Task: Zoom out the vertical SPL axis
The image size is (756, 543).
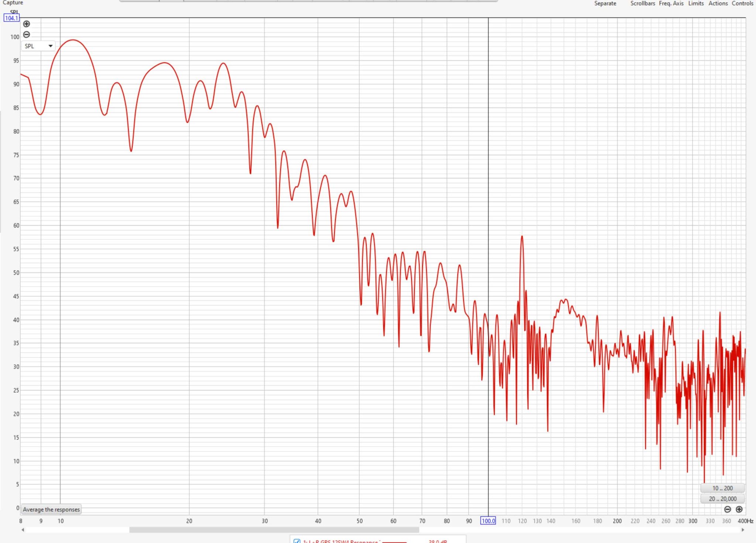Action: pyautogui.click(x=27, y=35)
